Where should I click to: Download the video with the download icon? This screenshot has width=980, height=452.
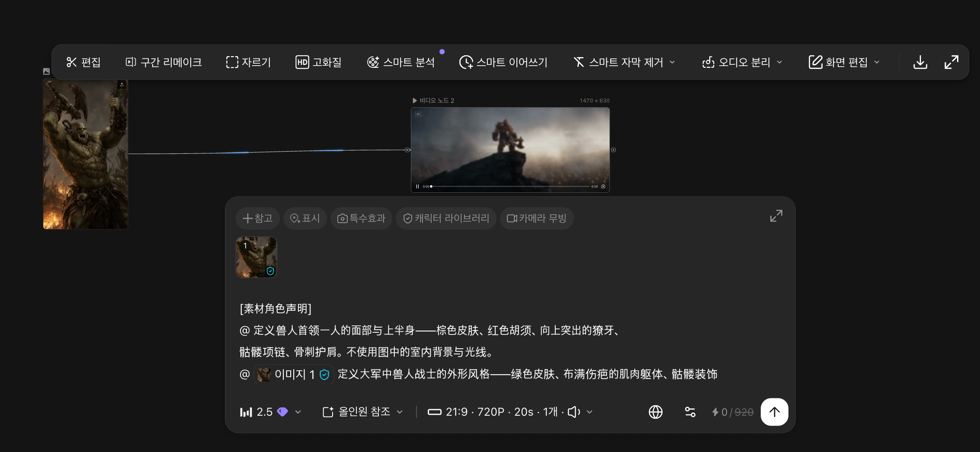[920, 62]
